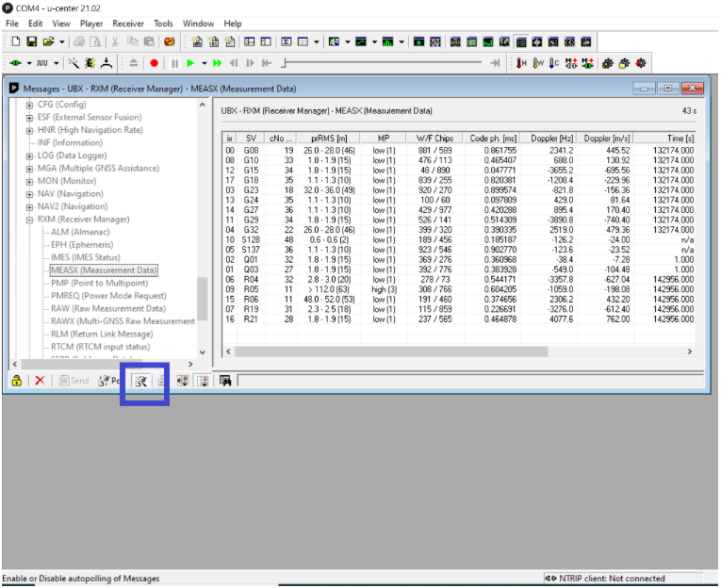Viewport: 721px width, 588px height.
Task: Click the player position slider handle
Action: pyautogui.click(x=284, y=63)
